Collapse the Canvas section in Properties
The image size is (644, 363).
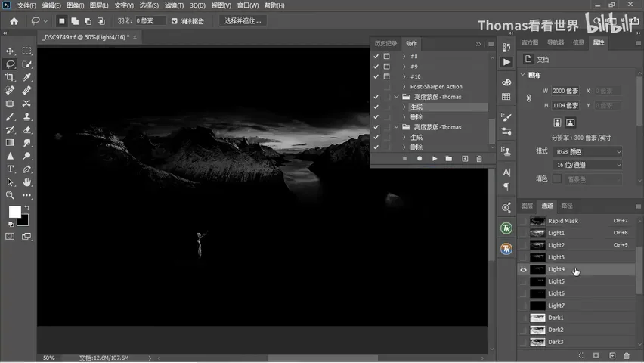[523, 75]
